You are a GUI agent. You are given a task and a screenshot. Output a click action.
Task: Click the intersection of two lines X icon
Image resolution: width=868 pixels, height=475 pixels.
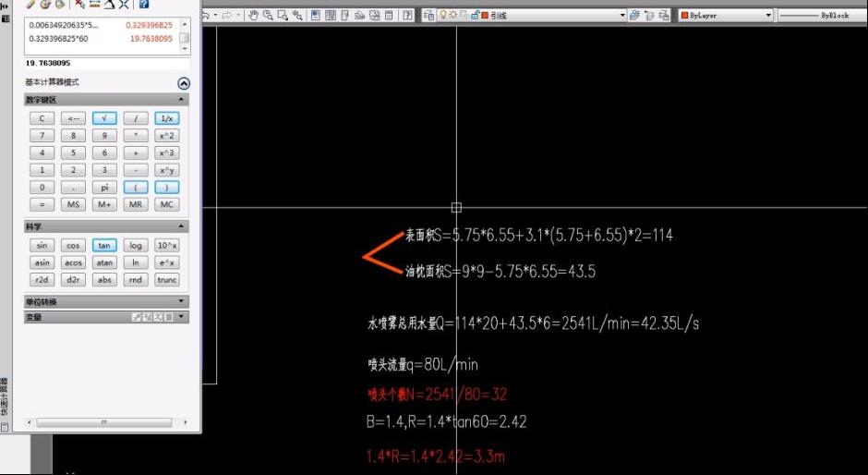click(124, 4)
